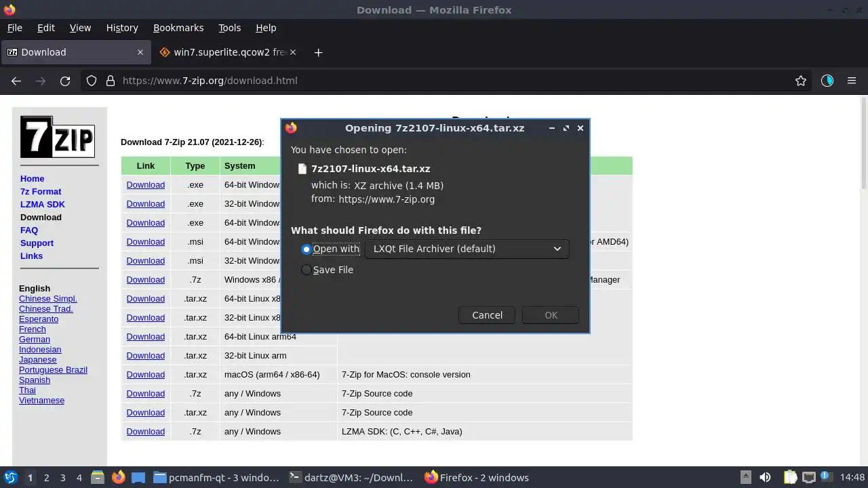Open the LZMA SDK sidebar link
868x488 pixels.
[43, 205]
